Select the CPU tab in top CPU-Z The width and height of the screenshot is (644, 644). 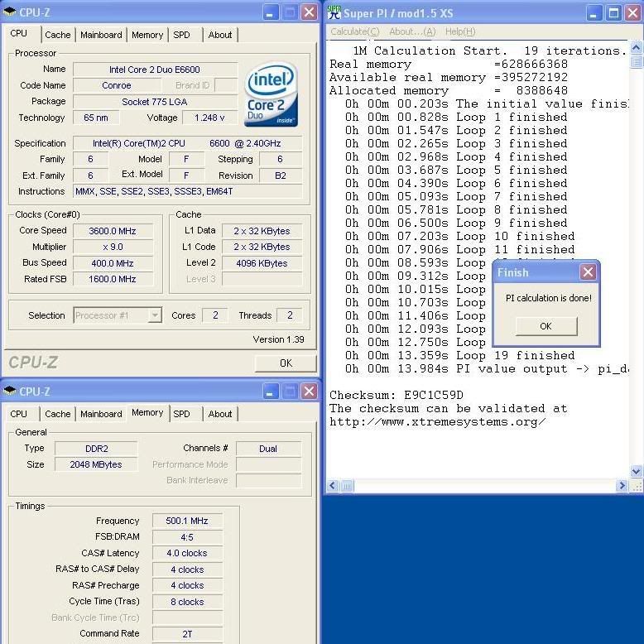[18, 33]
